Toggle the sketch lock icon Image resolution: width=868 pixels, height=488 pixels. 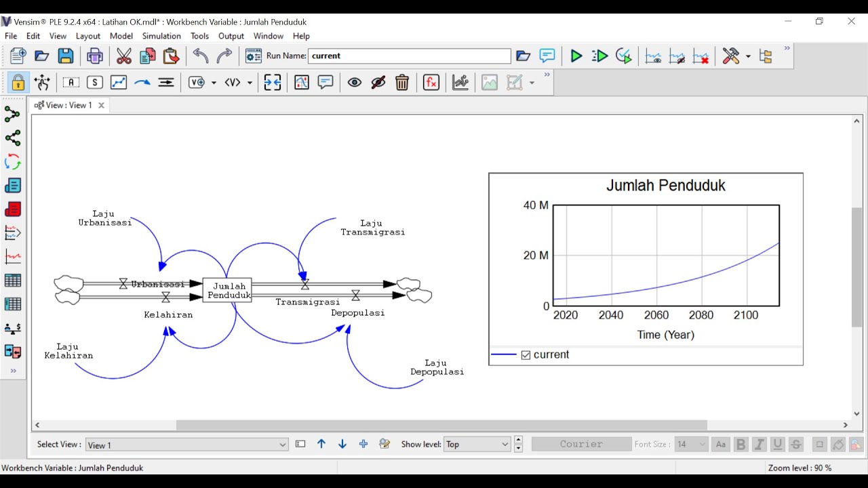coord(18,83)
